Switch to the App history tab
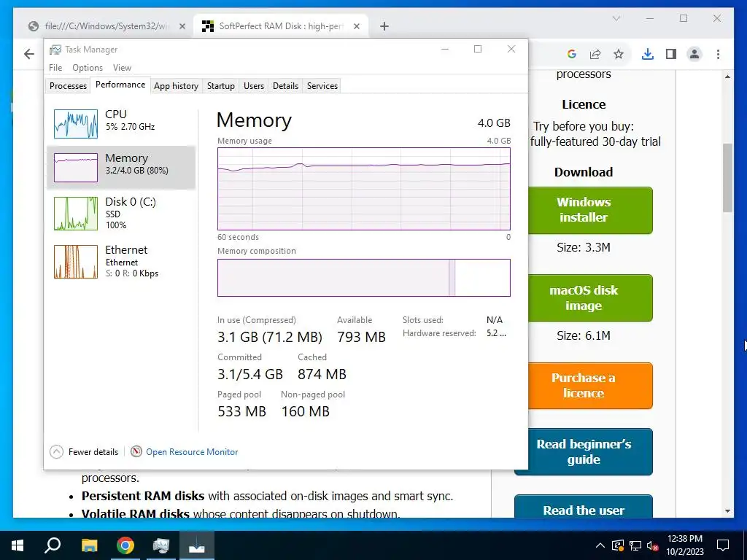This screenshot has width=747, height=560. (x=176, y=86)
